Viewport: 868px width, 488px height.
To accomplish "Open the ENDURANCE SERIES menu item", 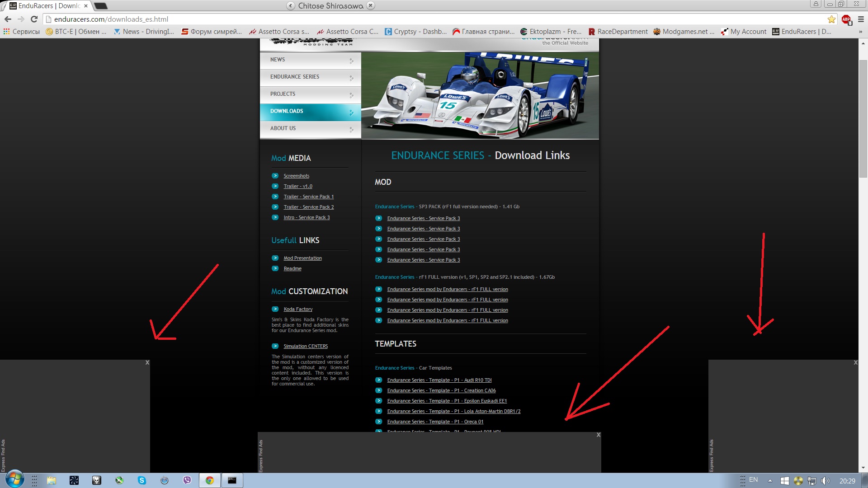I will tap(295, 77).
